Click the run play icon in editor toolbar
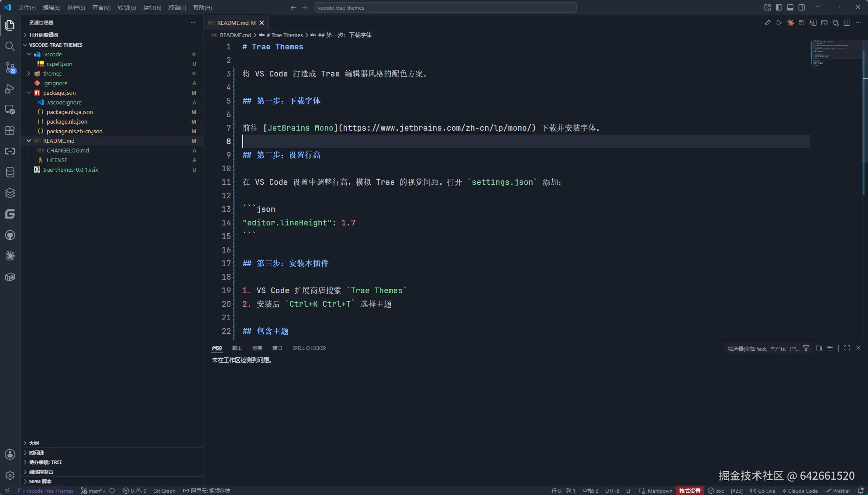The image size is (868, 495). point(779,23)
